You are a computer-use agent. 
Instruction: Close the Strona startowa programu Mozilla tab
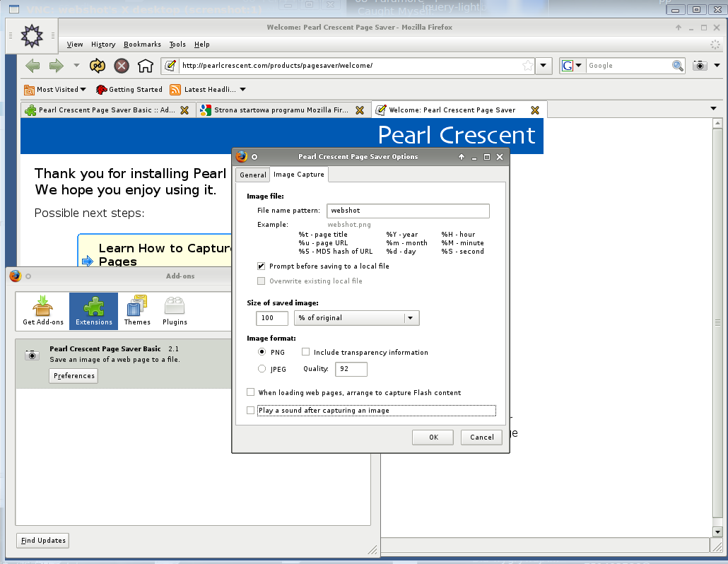click(359, 110)
